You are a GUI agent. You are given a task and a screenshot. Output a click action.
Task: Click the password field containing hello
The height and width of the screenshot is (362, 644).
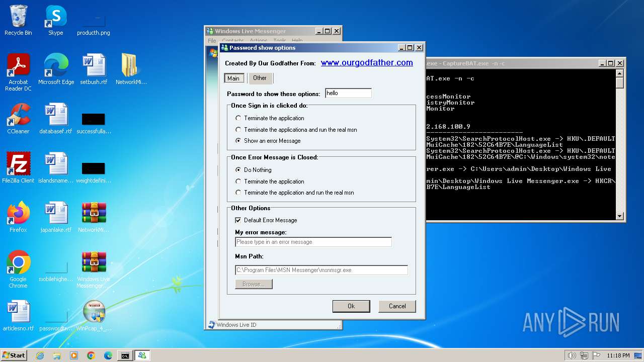348,93
